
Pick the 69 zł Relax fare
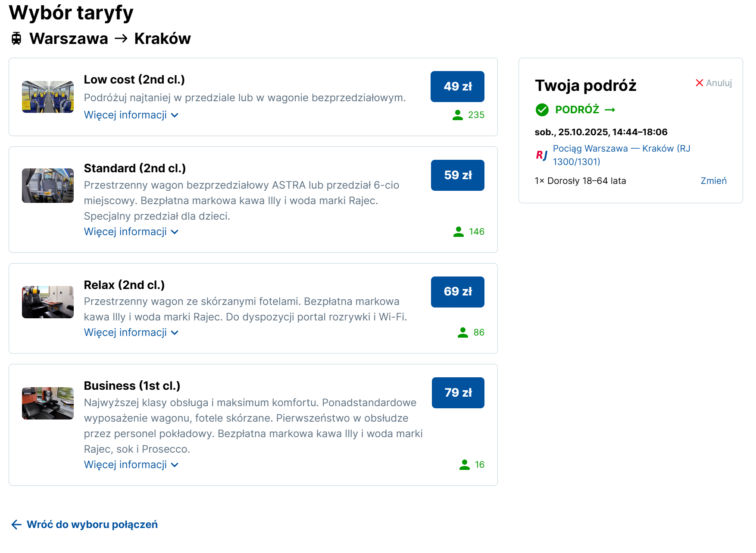457,292
